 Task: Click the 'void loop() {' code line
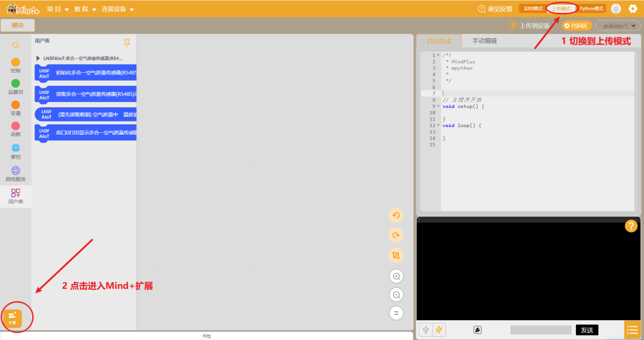(462, 126)
